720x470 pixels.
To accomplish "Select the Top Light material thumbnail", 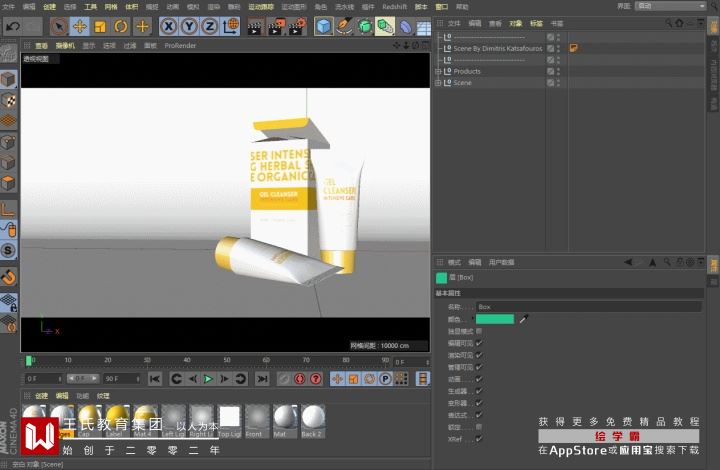I will 229,421.
